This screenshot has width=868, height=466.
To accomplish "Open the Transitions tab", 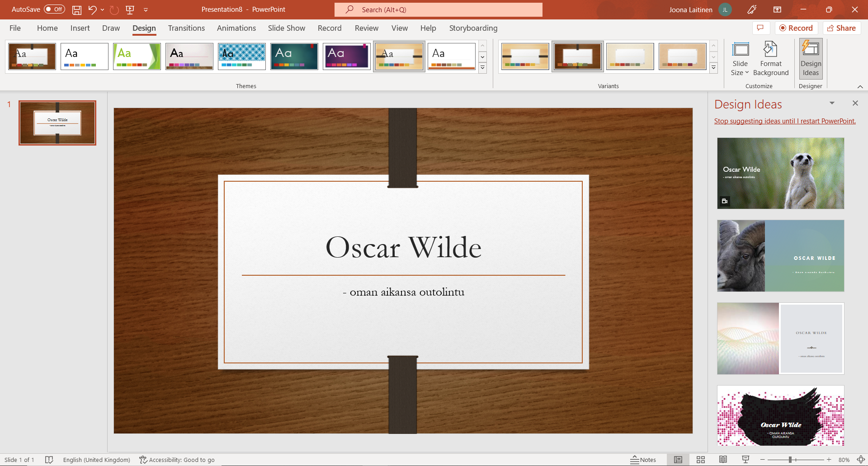I will (x=186, y=28).
